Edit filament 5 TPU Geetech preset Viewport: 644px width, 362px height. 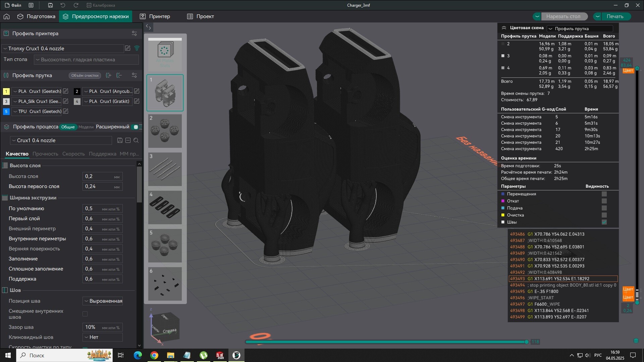[x=66, y=111]
